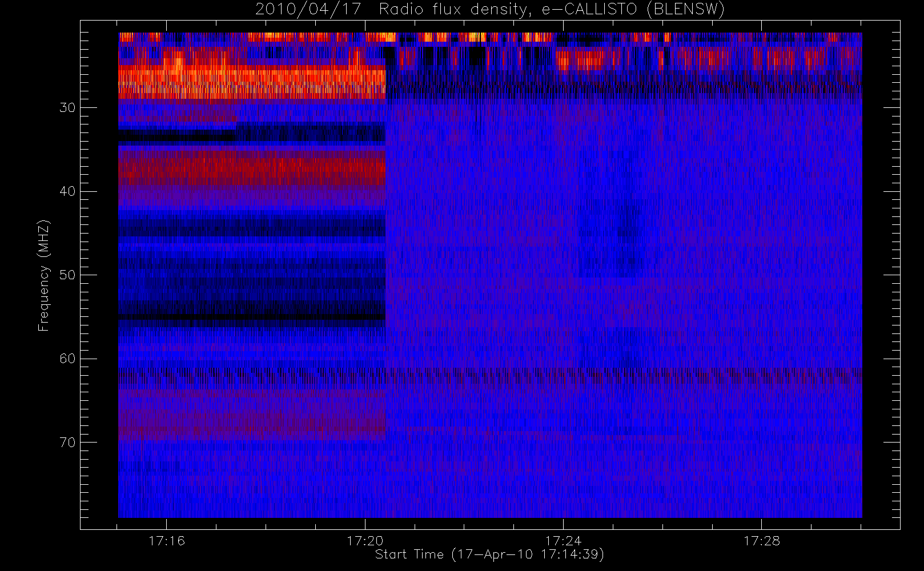
Task: Click the '70' frequency tick label
Action: (67, 443)
